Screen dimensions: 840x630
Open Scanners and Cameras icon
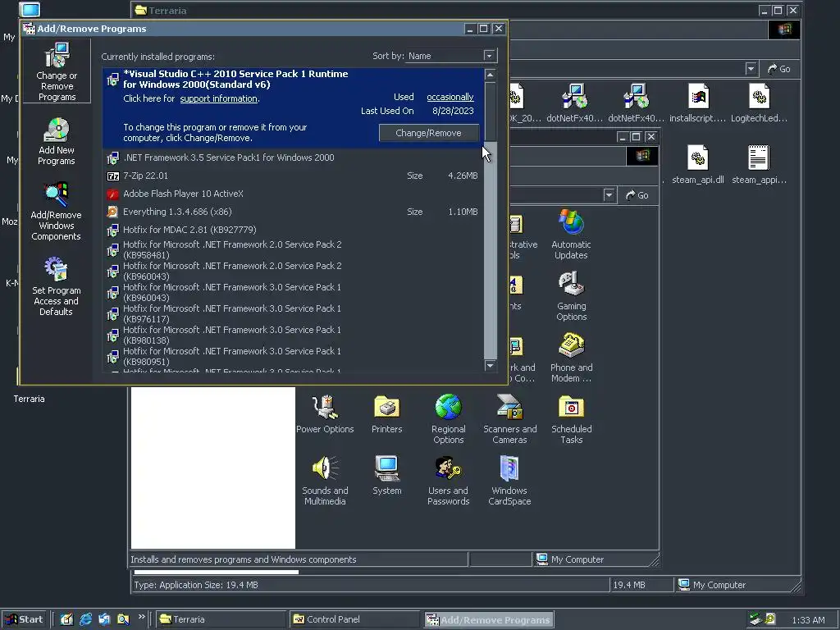pyautogui.click(x=509, y=419)
